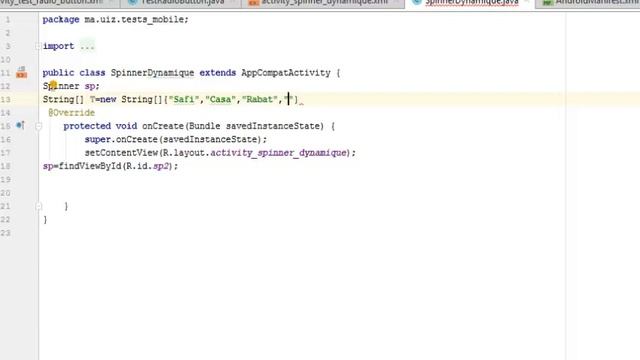Collapse the onCreate method fold marker
The height and width of the screenshot is (360, 640).
tap(38, 126)
